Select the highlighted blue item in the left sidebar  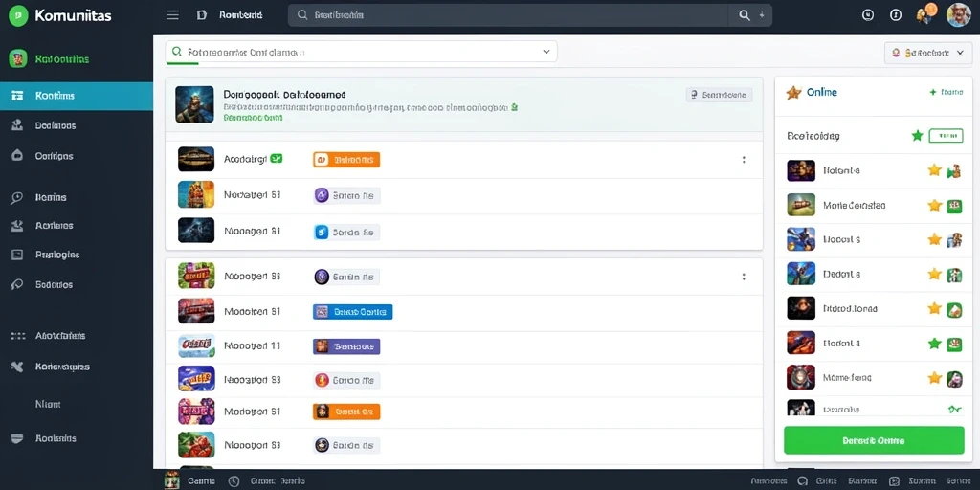77,96
